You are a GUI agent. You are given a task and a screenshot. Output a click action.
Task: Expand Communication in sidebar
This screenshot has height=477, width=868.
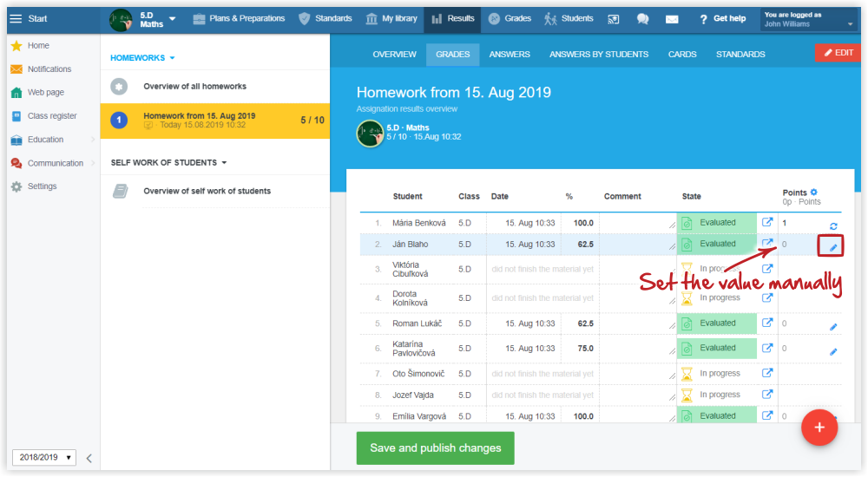[x=53, y=163]
